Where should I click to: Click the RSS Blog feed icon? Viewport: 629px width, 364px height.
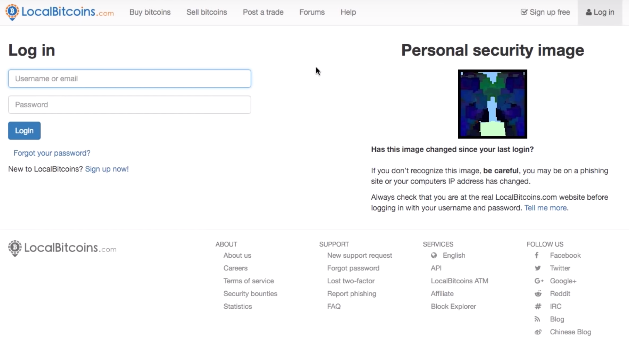[x=538, y=319]
